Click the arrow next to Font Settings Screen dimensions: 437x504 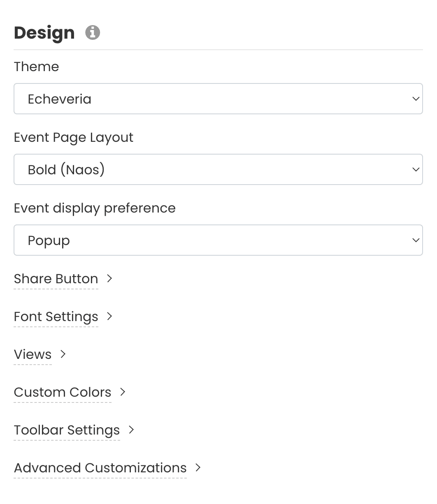point(109,317)
